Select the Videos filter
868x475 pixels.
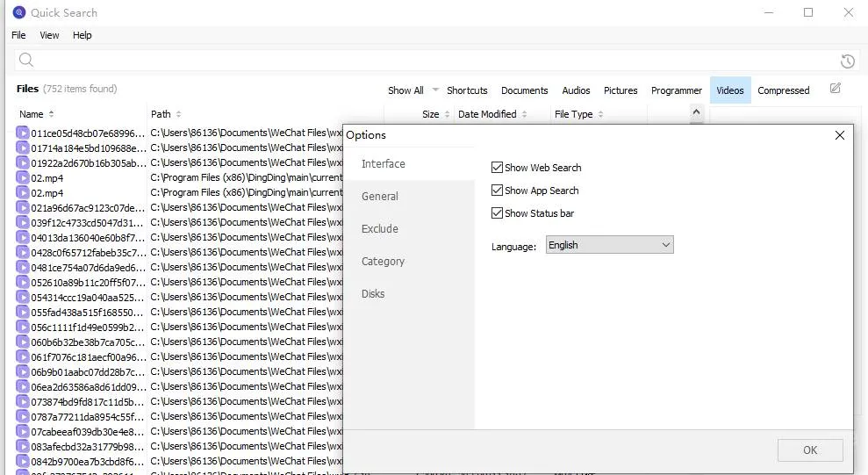pyautogui.click(x=730, y=90)
